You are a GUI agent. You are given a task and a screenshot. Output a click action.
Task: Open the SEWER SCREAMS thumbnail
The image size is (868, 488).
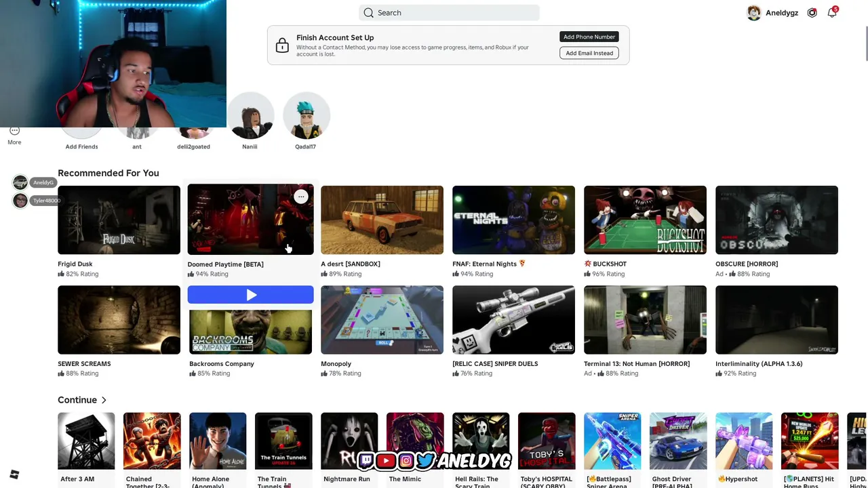tap(119, 319)
